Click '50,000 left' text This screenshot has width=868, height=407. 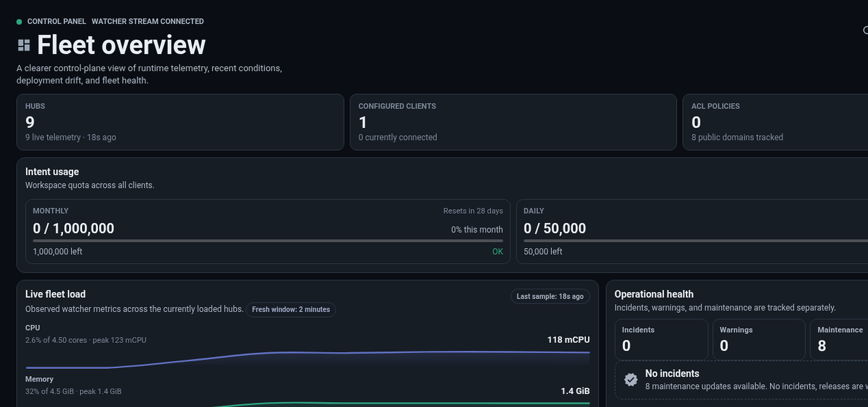click(543, 252)
